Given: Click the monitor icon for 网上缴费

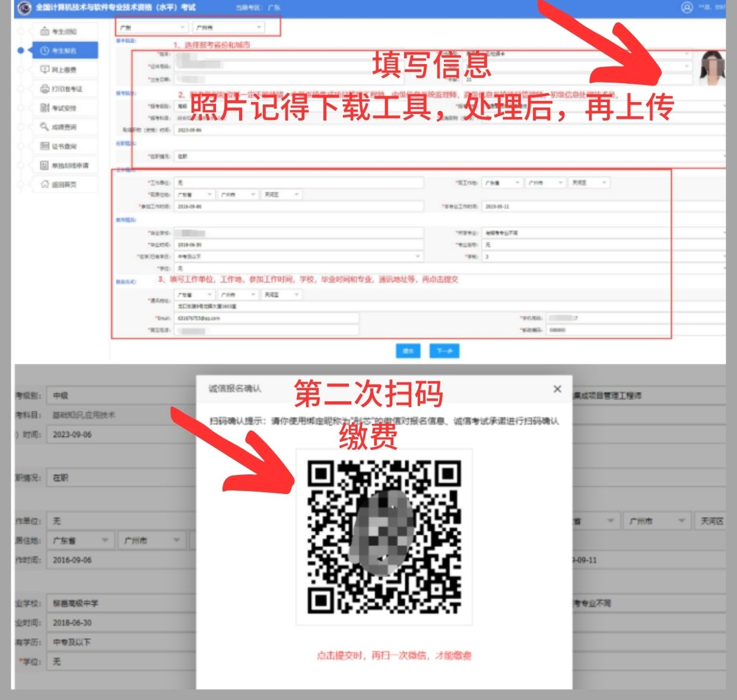Looking at the screenshot, I should pos(45,69).
